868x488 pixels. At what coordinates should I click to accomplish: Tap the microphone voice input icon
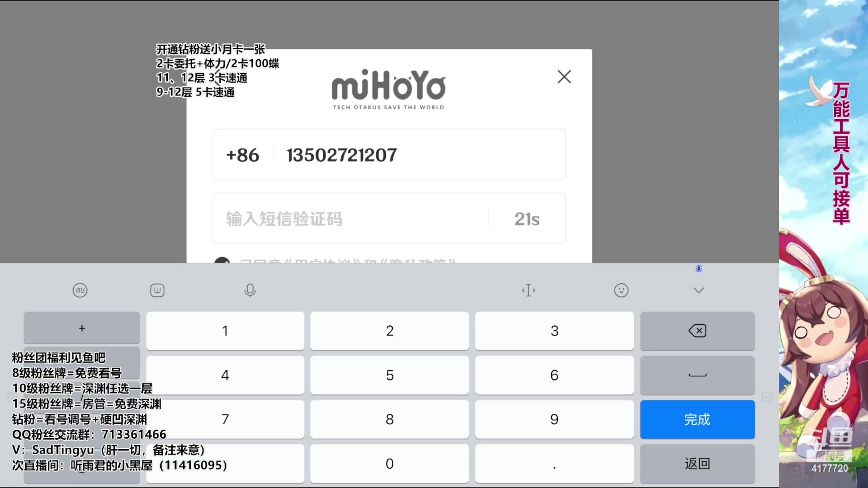click(250, 290)
